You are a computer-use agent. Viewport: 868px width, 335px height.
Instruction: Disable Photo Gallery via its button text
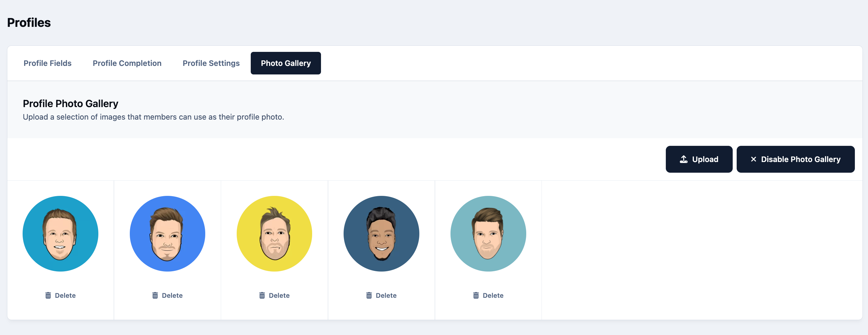tap(801, 159)
